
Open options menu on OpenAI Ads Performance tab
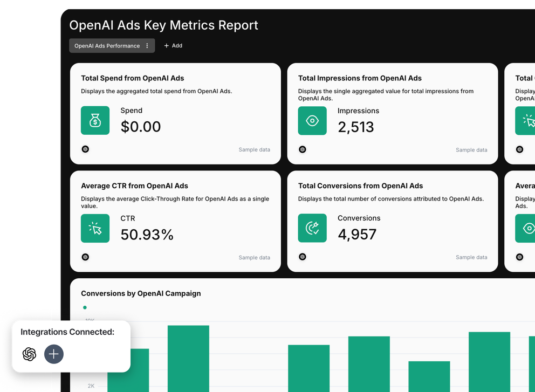click(x=147, y=46)
